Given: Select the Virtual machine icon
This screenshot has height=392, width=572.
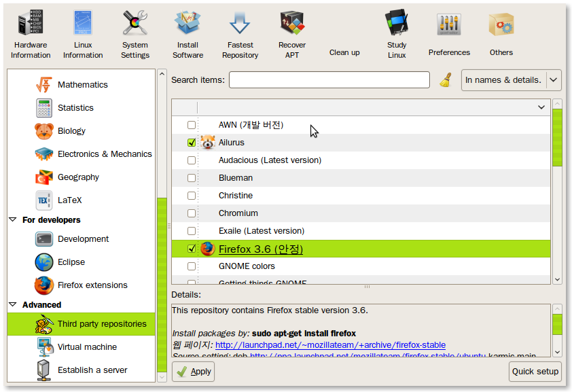Looking at the screenshot, I should [45, 346].
